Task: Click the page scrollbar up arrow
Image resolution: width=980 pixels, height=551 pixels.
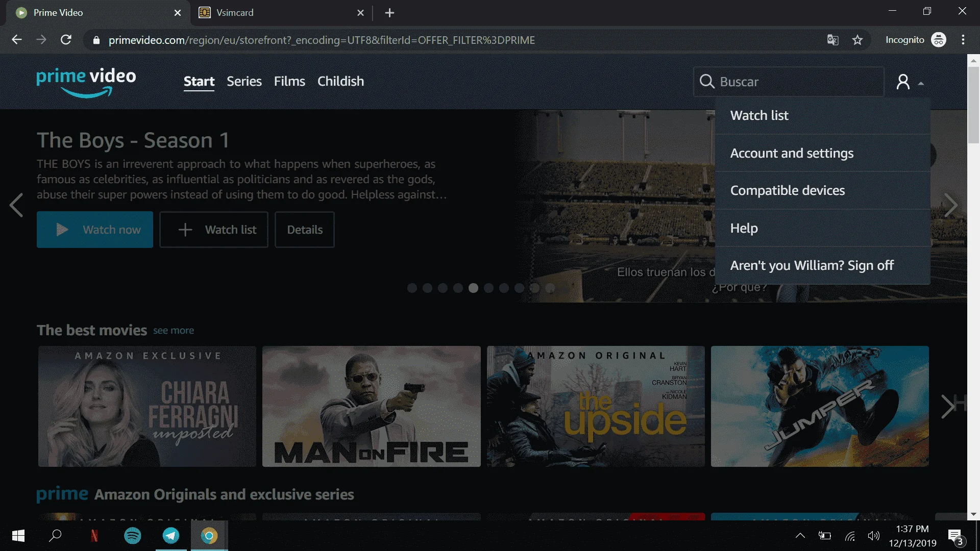Action: click(973, 60)
